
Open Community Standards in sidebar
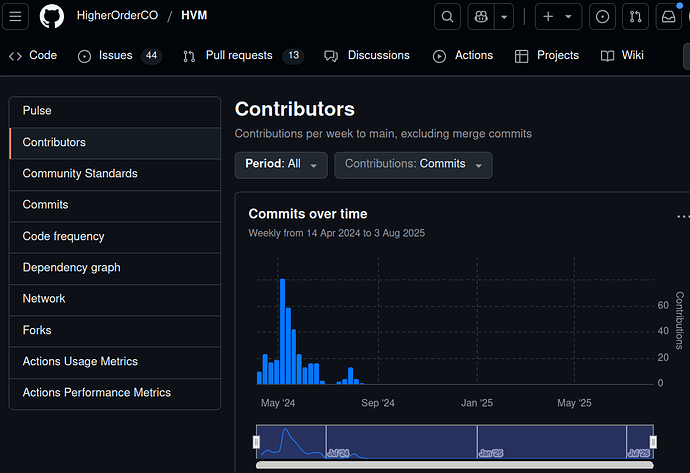click(x=115, y=174)
